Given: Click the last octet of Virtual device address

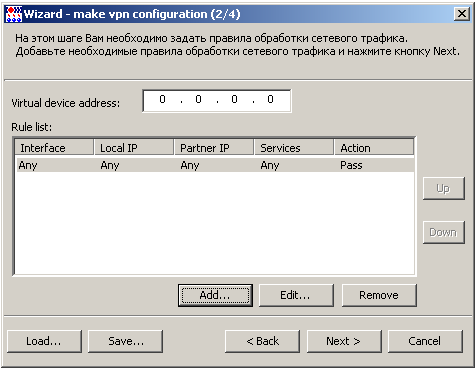Looking at the screenshot, I should tap(270, 99).
